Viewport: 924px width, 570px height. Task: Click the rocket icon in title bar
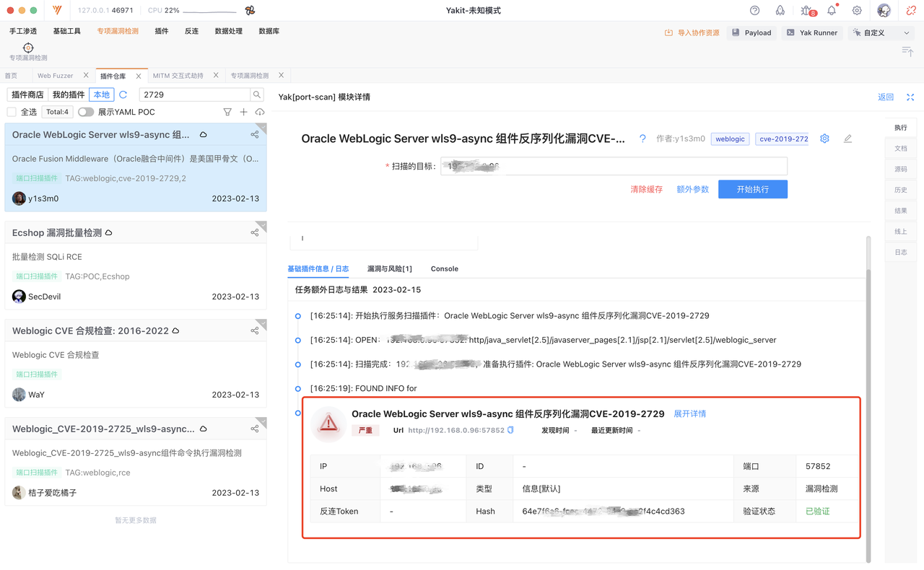click(x=780, y=11)
